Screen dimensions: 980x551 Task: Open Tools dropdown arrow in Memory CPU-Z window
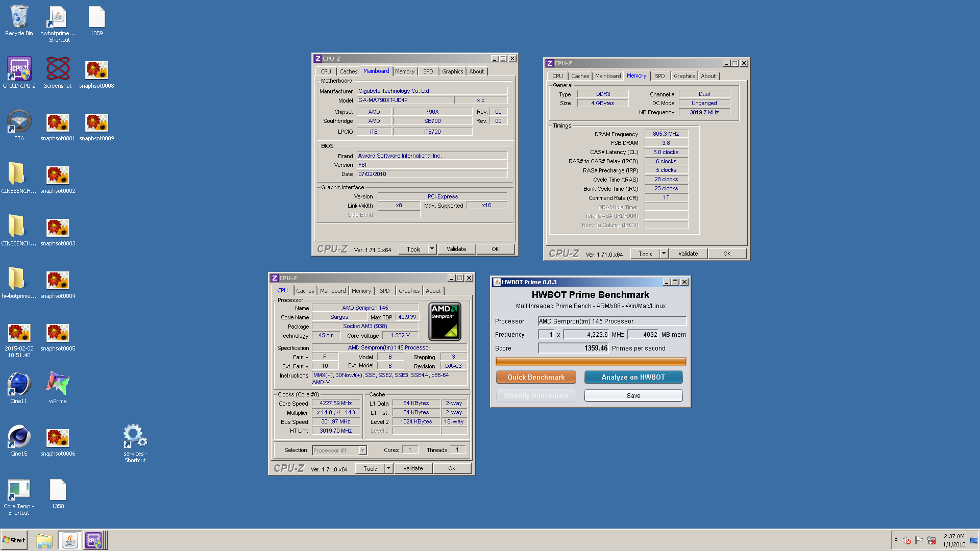(664, 254)
